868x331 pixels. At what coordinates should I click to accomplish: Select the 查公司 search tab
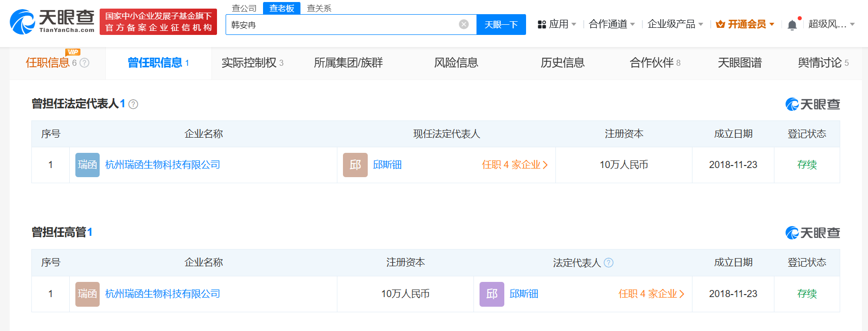[244, 8]
